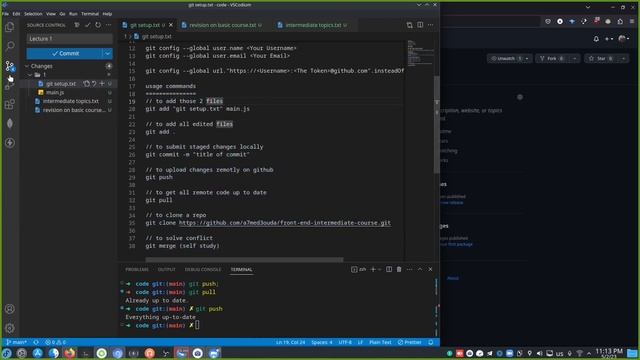
Task: Open the Commit button dropdown arrow
Action: tap(107, 53)
